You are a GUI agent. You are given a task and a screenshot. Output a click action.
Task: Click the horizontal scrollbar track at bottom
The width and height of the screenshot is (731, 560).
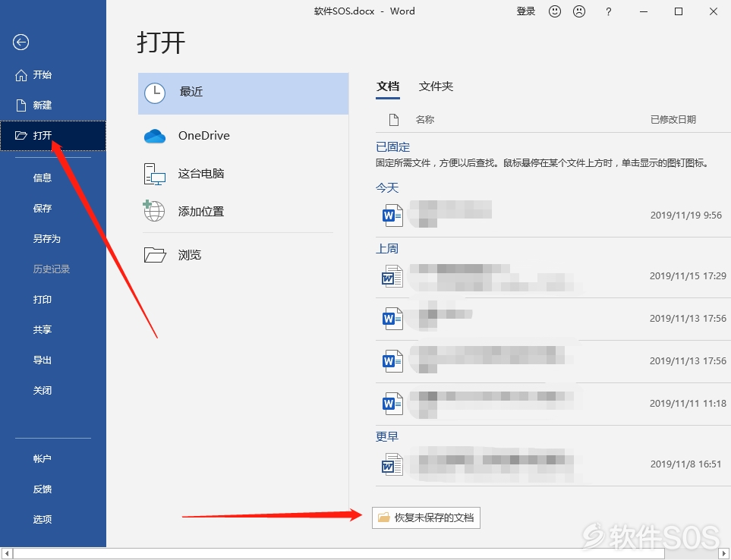click(x=365, y=553)
